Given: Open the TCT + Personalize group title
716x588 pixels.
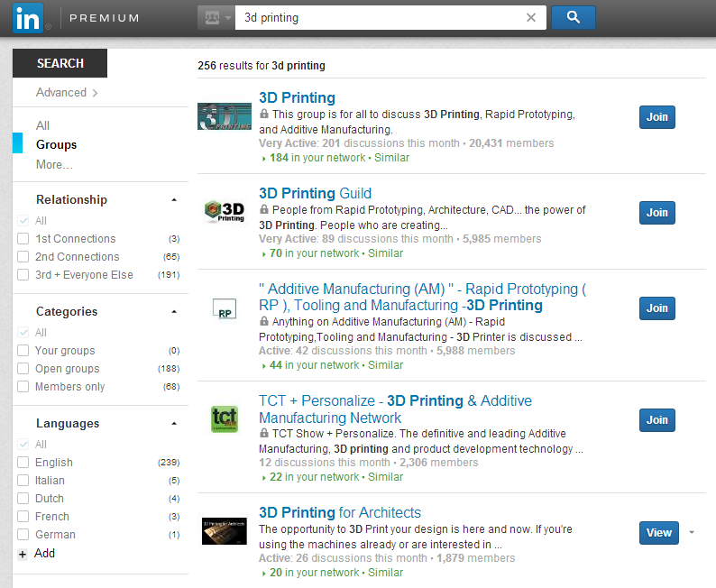Looking at the screenshot, I should coord(396,409).
